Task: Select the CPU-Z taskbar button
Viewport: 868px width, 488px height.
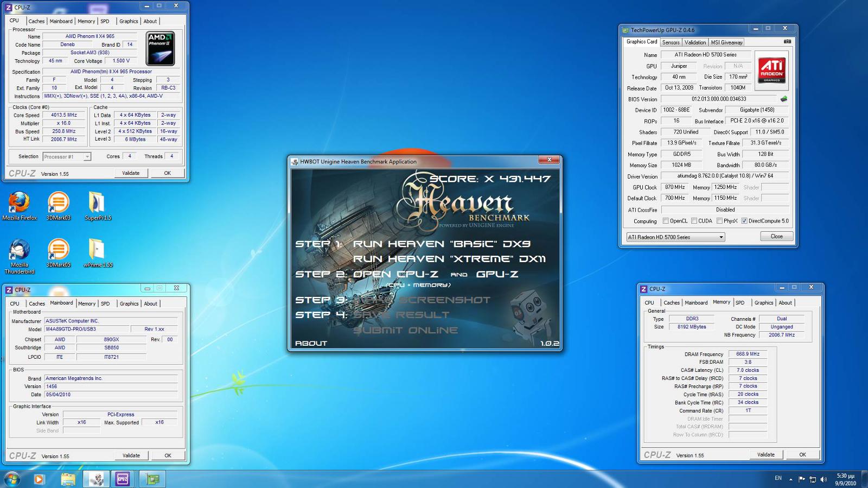Action: [123, 479]
